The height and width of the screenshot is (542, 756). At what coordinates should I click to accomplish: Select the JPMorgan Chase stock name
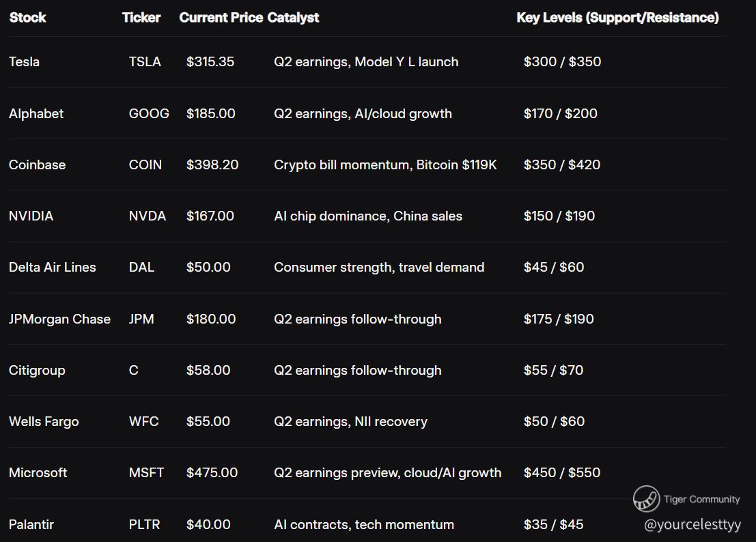pos(59,319)
